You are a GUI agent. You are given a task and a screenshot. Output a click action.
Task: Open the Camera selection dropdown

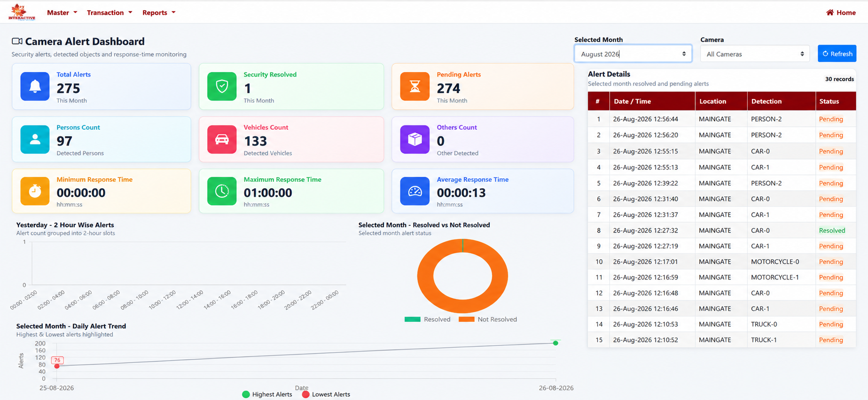(x=755, y=54)
